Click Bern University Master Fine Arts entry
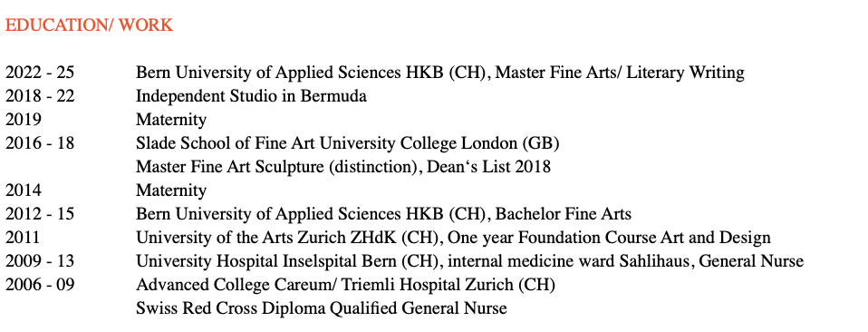This screenshot has height=332, width=868. tap(440, 73)
